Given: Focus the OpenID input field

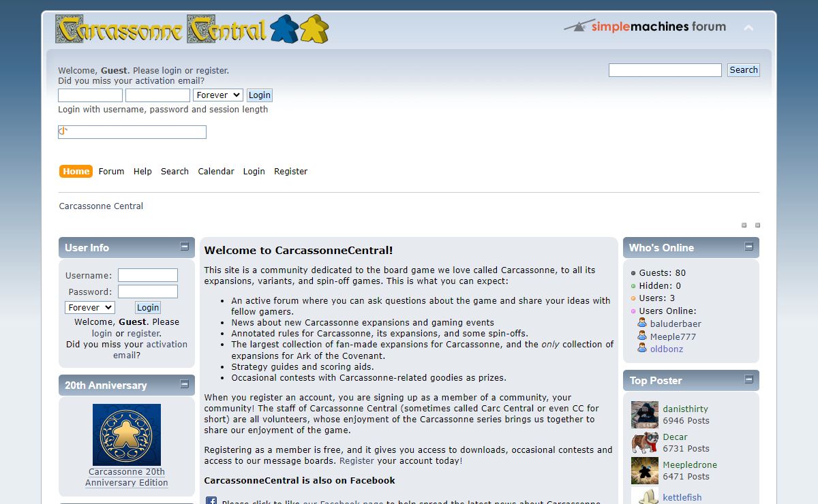Looking at the screenshot, I should (132, 132).
